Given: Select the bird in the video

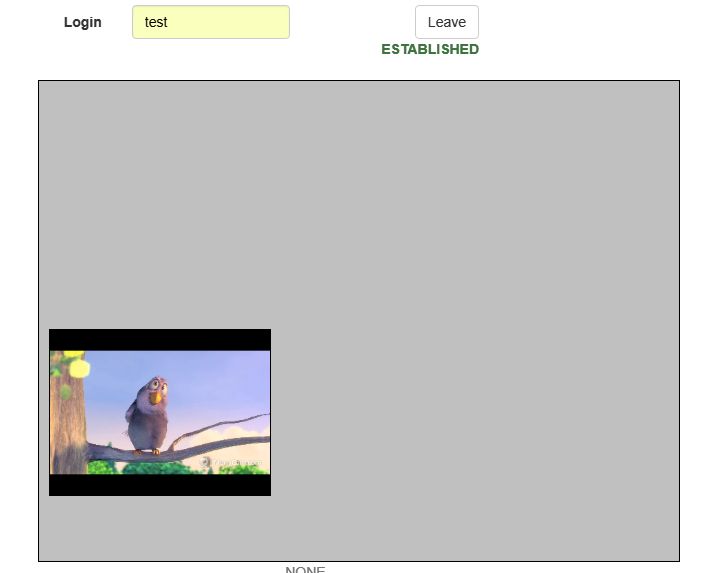Looking at the screenshot, I should pos(147,415).
